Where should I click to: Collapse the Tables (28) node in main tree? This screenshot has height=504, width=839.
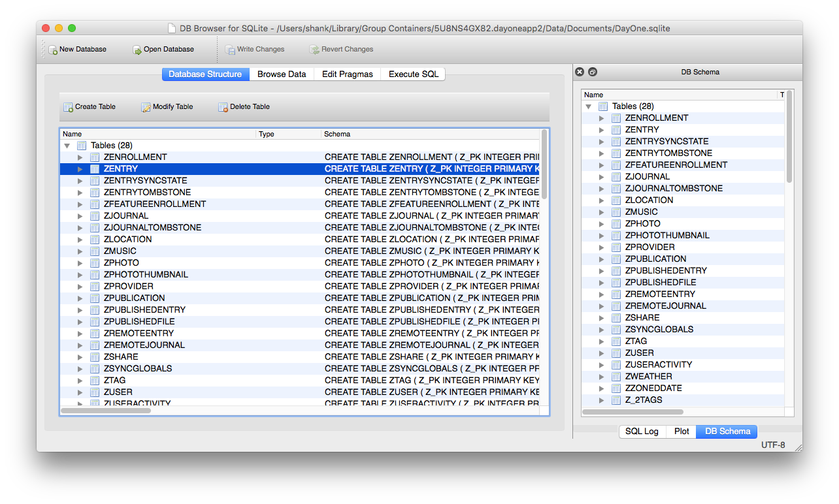pos(67,146)
